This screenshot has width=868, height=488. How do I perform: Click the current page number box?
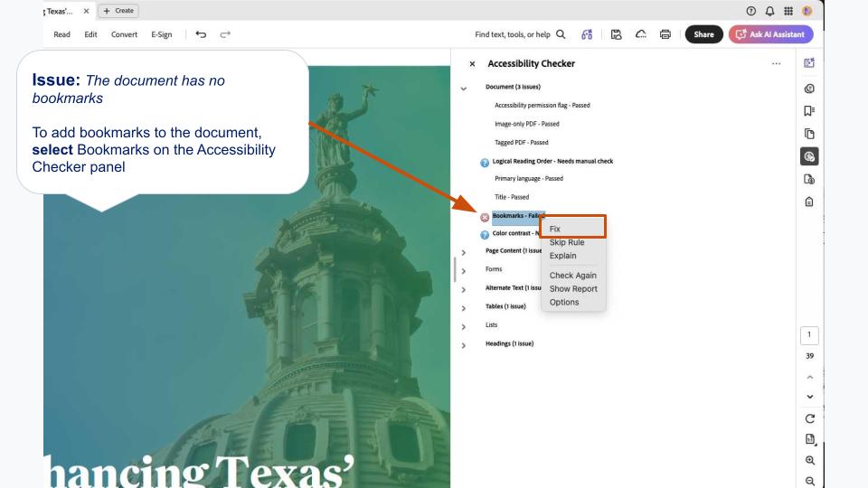809,334
